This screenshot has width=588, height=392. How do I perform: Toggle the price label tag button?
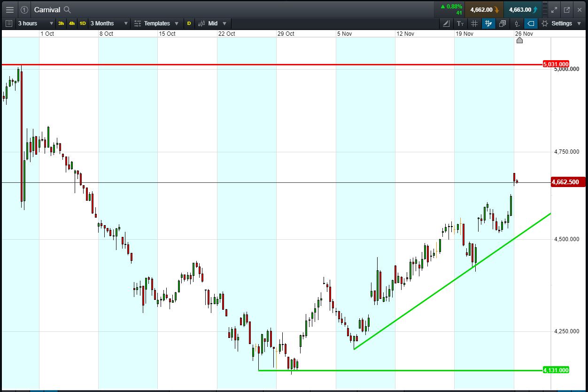click(x=531, y=24)
